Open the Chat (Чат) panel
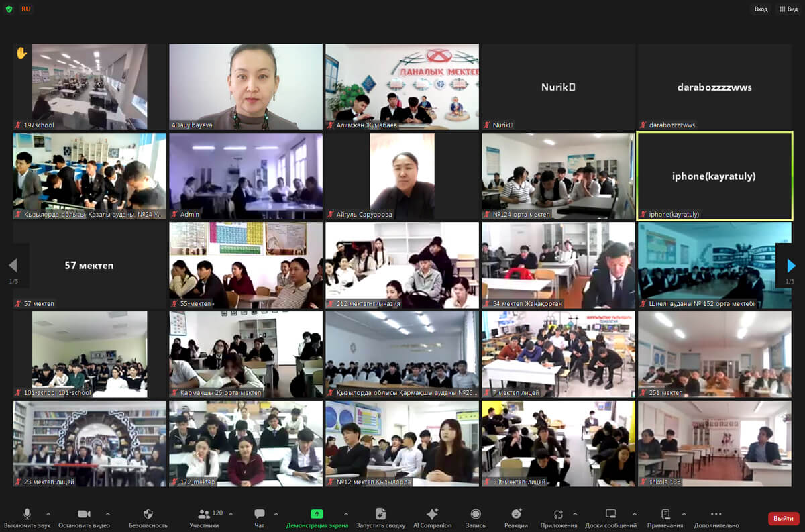 [x=260, y=514]
